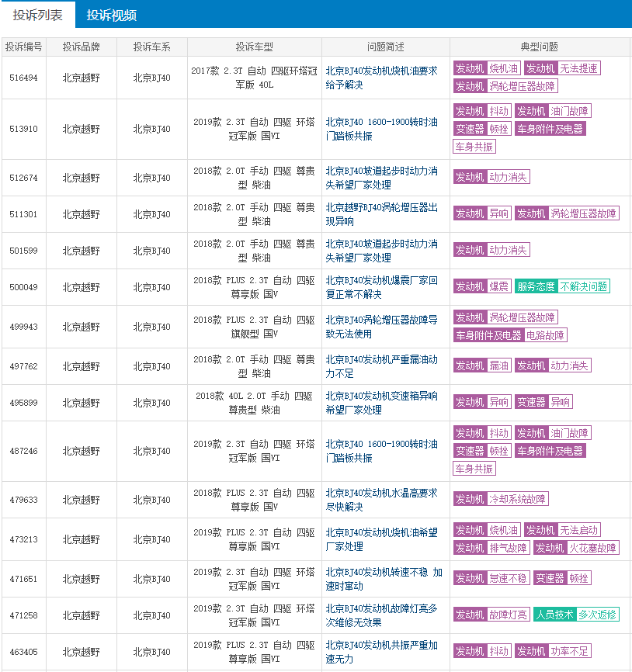
Task: Open complaint link in row 512674
Action: click(x=381, y=178)
